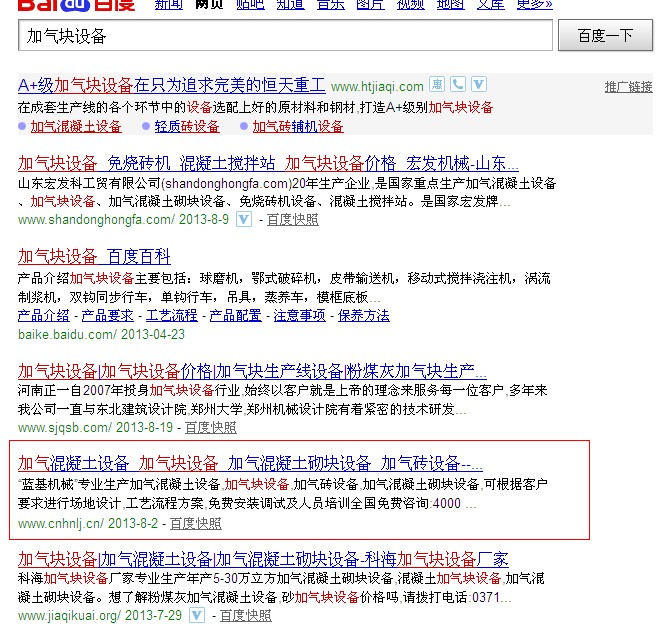Open the 产品介绍 baike section link

(43, 316)
